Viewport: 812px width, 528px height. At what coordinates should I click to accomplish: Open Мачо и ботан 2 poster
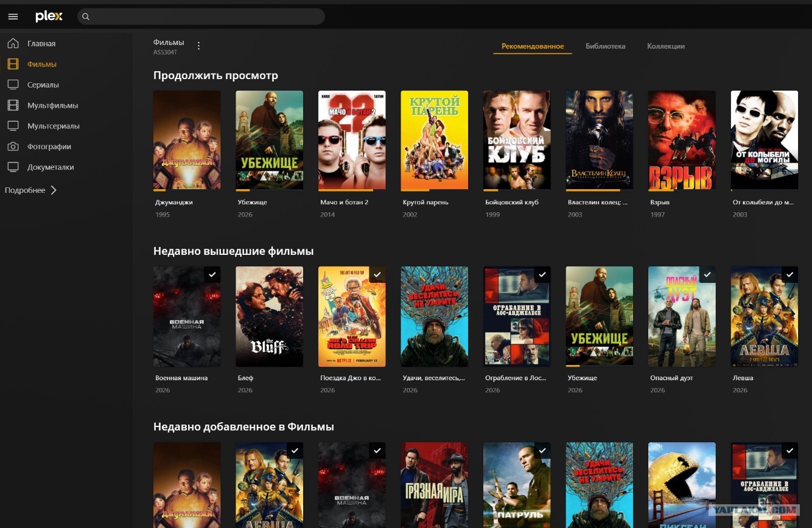[x=352, y=140]
